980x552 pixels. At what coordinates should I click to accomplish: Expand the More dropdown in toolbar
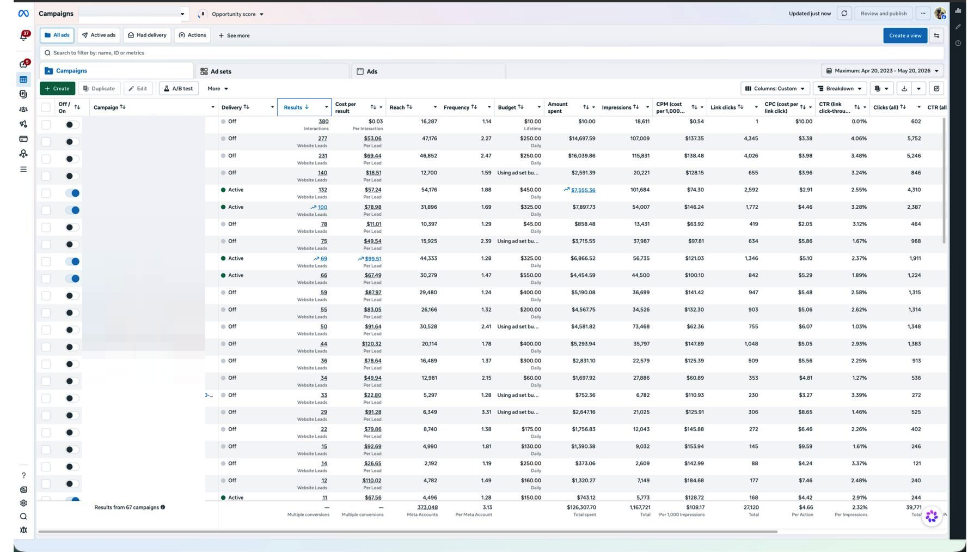pos(218,88)
